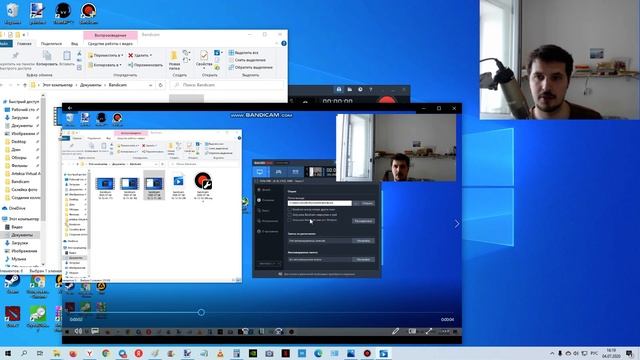Image resolution: width=640 pixels, height=360 pixels.
Task: Click the blue help icon in Explorer
Action: click(284, 43)
